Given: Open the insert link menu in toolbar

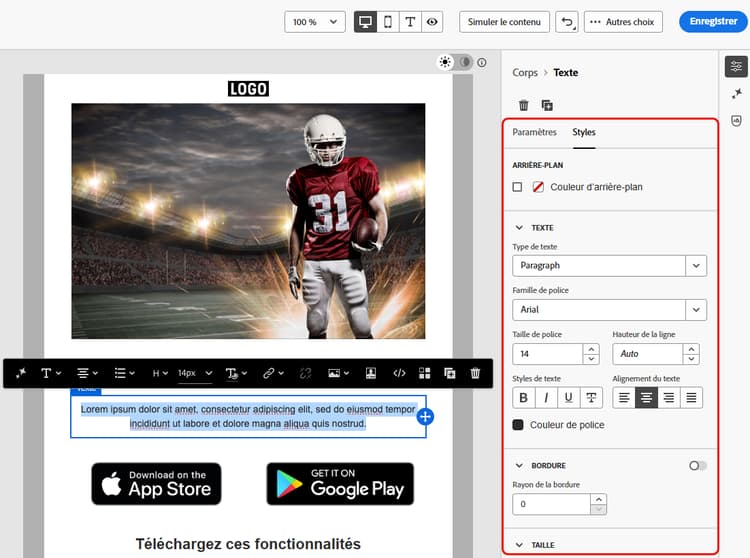Looking at the screenshot, I should click(x=273, y=373).
